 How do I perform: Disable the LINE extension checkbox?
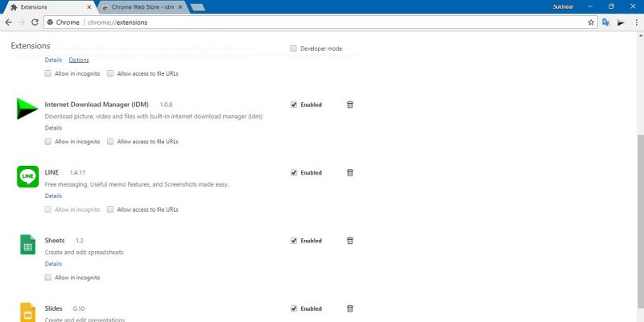[293, 172]
